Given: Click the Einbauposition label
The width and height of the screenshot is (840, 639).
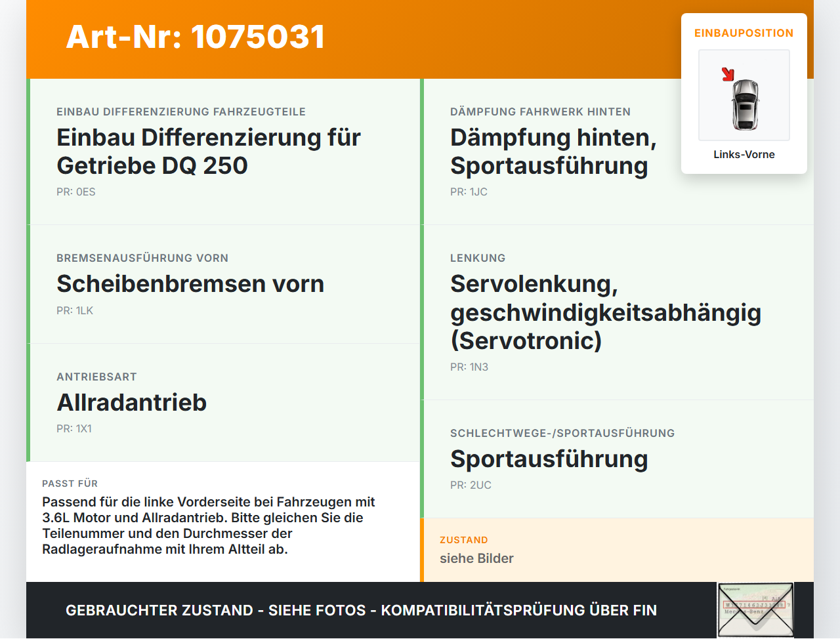Looking at the screenshot, I should click(x=744, y=33).
